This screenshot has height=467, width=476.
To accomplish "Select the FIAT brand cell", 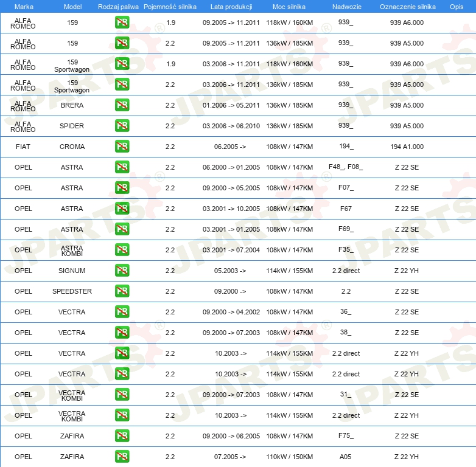I will point(23,147).
